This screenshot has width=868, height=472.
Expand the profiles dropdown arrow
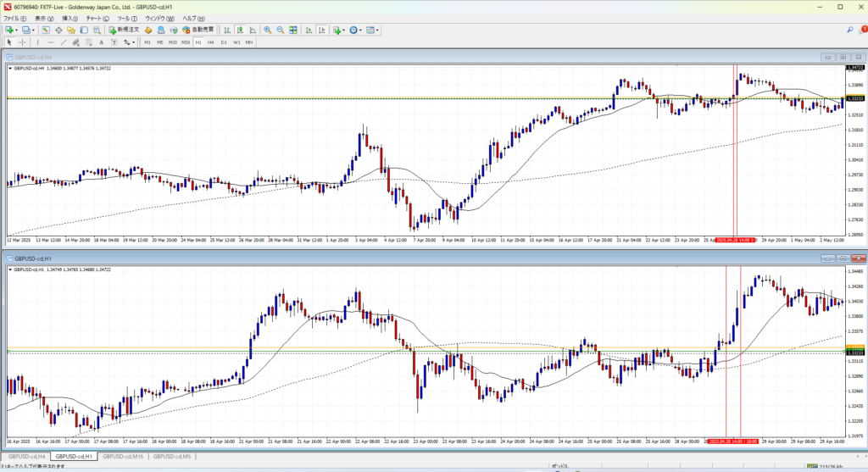(35, 30)
